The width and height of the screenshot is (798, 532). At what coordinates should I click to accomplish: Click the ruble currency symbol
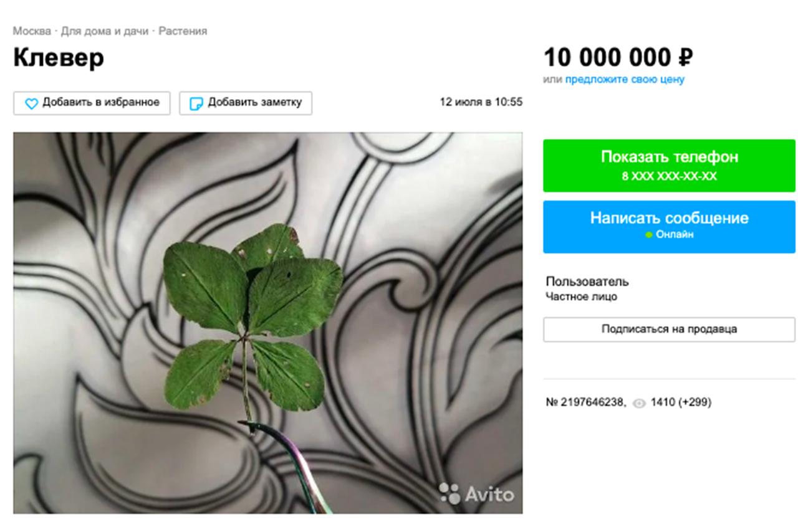[x=685, y=58]
